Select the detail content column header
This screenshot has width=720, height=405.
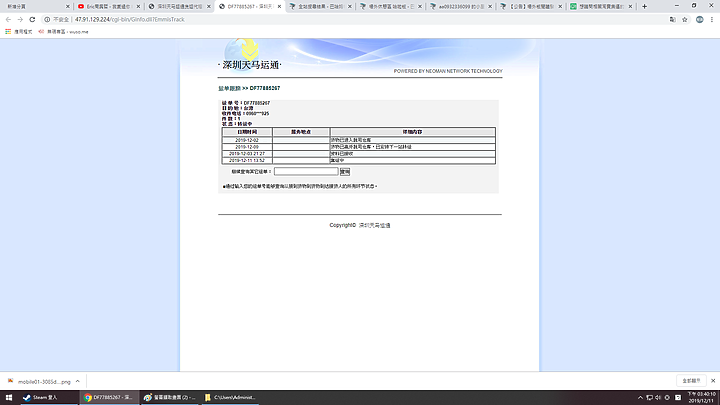[x=412, y=132]
